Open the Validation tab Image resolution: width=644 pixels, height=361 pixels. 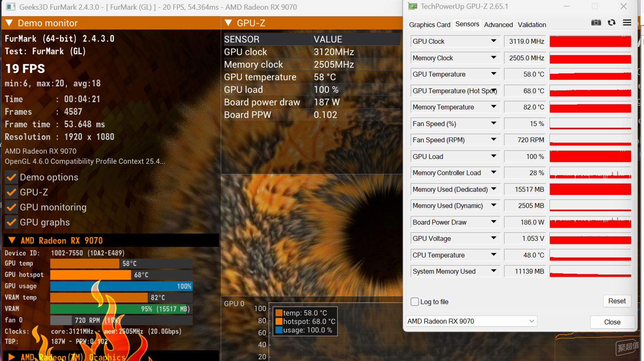point(532,25)
